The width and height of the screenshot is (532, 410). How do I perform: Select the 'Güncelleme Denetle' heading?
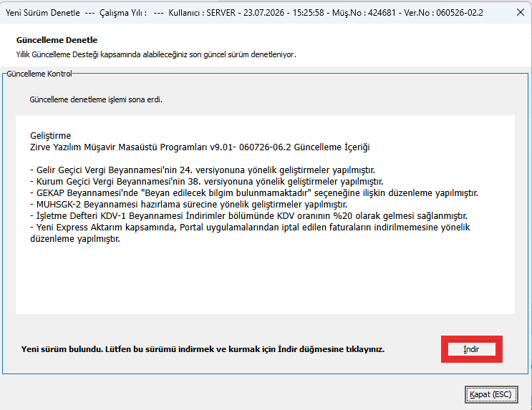[x=57, y=40]
